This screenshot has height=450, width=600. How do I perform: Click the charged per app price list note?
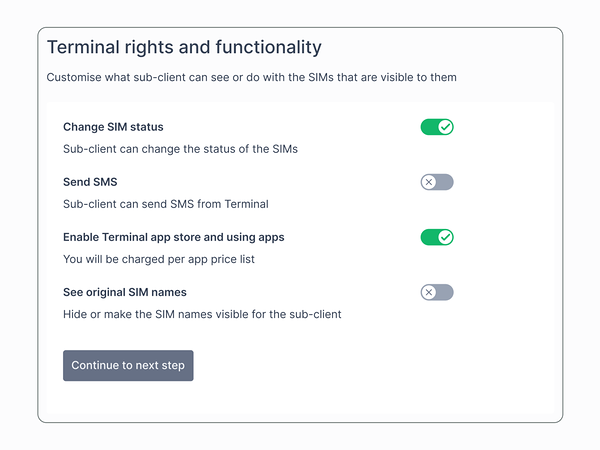pos(160,259)
